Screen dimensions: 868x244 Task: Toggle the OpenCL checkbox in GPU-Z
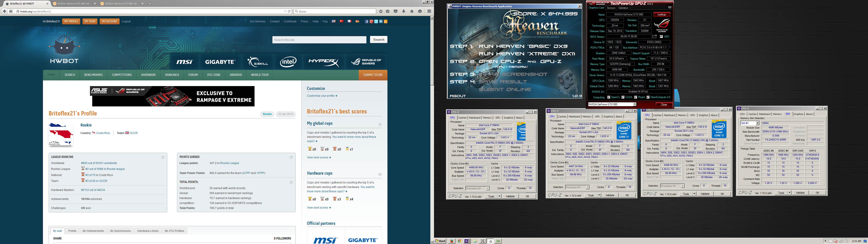coord(609,97)
